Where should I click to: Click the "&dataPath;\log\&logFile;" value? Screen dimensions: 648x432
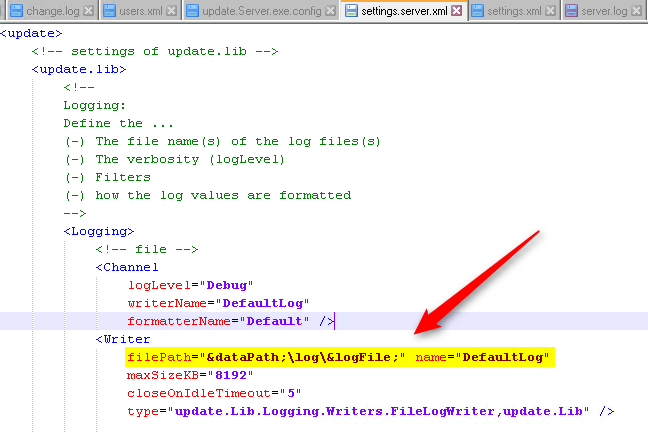[x=302, y=357]
